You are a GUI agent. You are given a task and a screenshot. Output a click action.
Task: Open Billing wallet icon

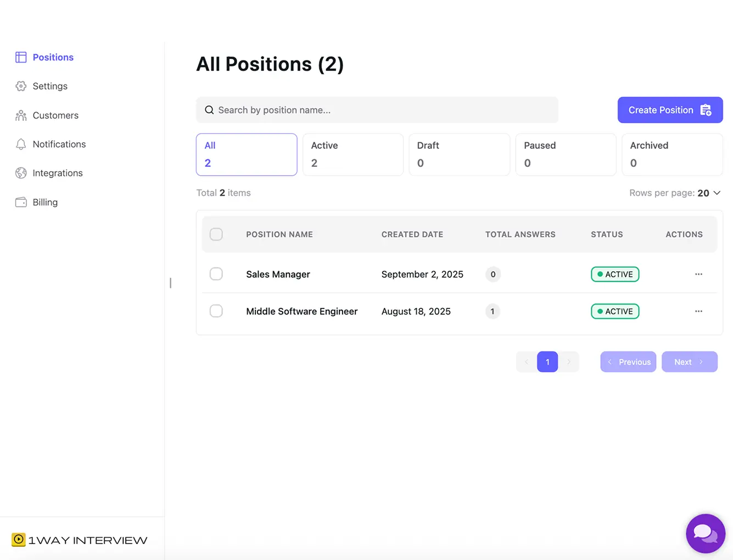(21, 202)
